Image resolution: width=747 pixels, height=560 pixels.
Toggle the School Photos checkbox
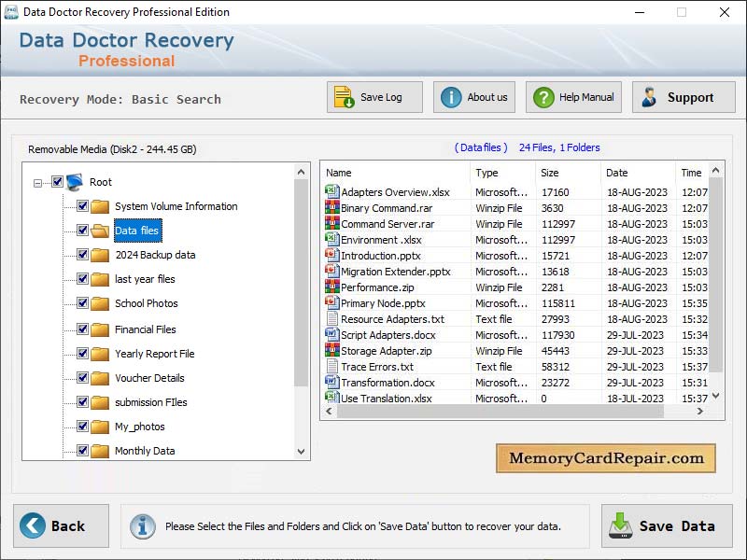click(x=83, y=303)
